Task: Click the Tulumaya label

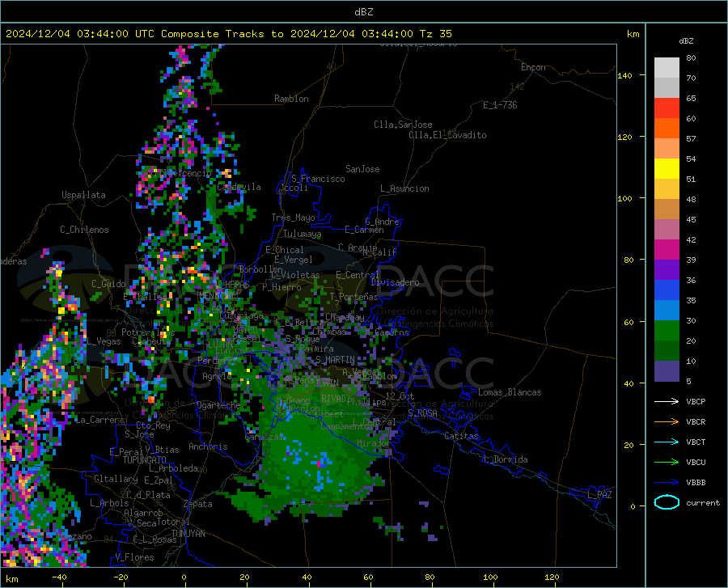Action: [x=303, y=234]
